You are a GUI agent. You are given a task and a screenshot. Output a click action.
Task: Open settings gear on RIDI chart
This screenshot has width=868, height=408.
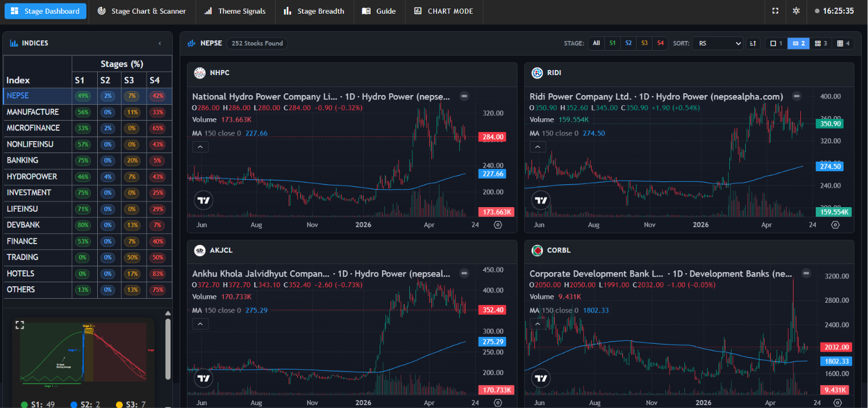click(x=835, y=225)
